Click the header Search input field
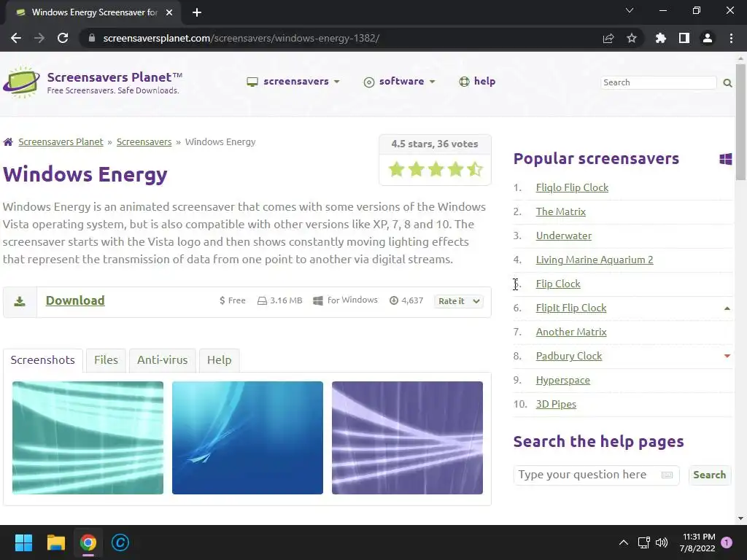This screenshot has height=560, width=747. click(659, 83)
